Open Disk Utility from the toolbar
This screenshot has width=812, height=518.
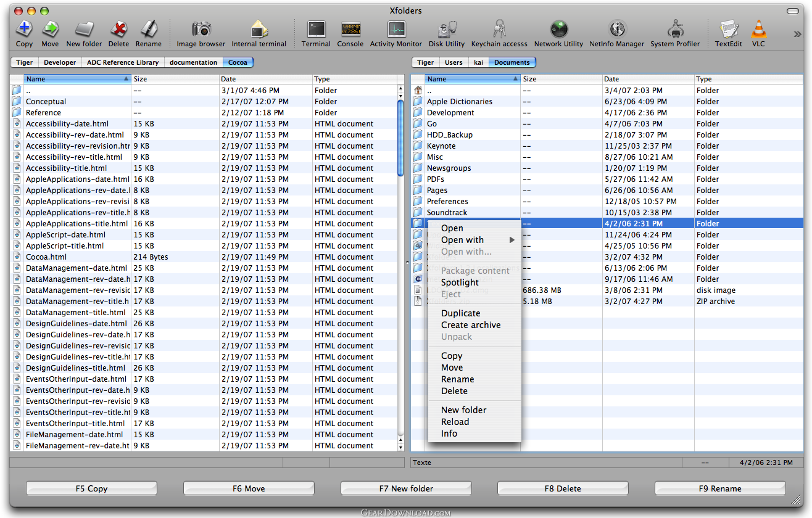pos(447,29)
